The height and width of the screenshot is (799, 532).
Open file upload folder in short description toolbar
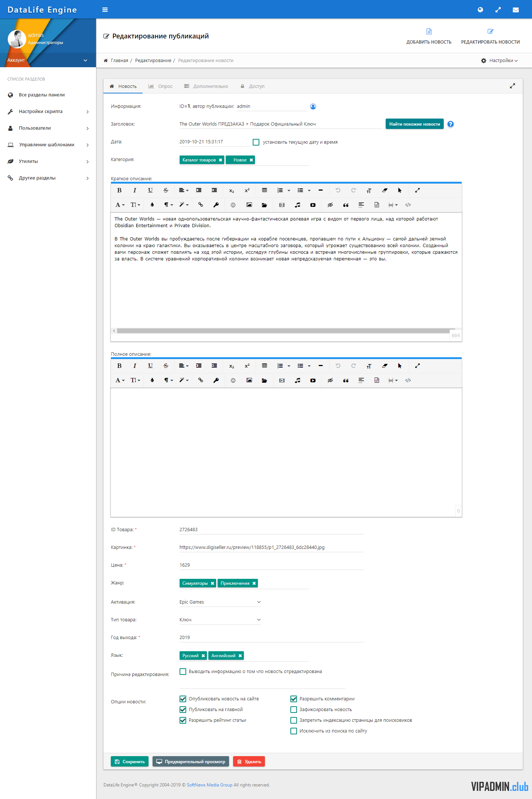pyautogui.click(x=265, y=205)
